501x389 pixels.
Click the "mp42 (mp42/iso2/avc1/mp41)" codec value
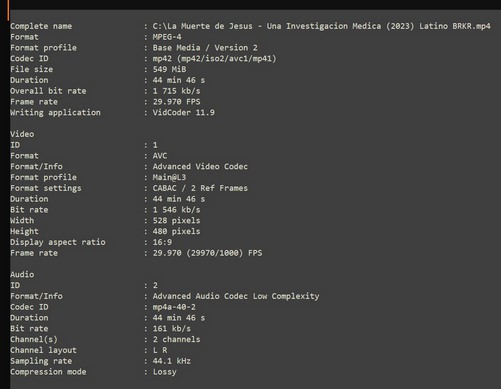214,59
